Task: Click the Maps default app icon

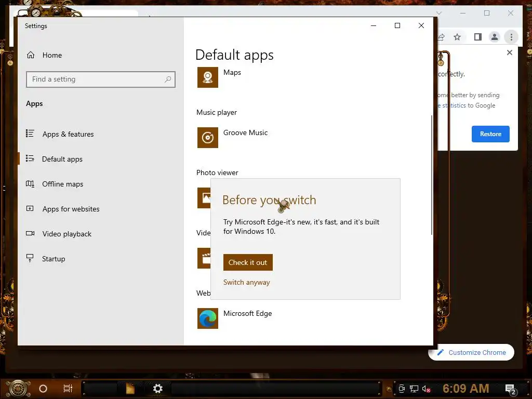Action: 208,77
